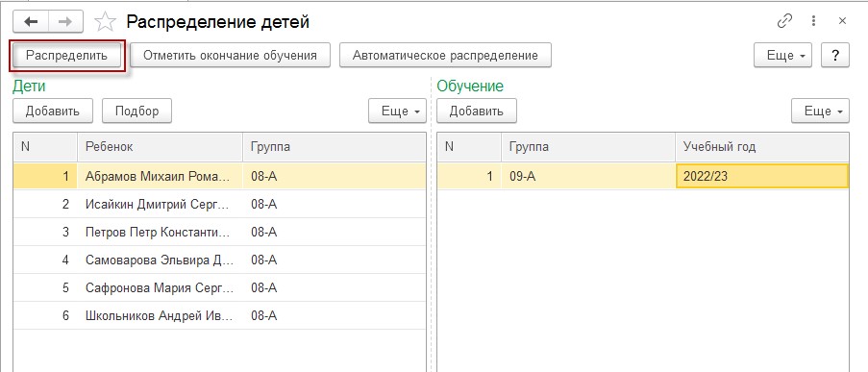Viewport: 868px width, 372px height.
Task: Run Автоматическое распределение
Action: 445,56
